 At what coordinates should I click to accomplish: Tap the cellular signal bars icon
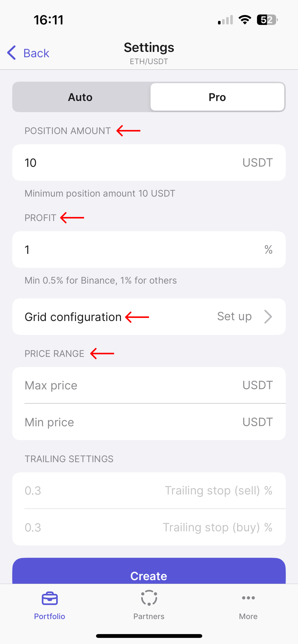pos(225,20)
